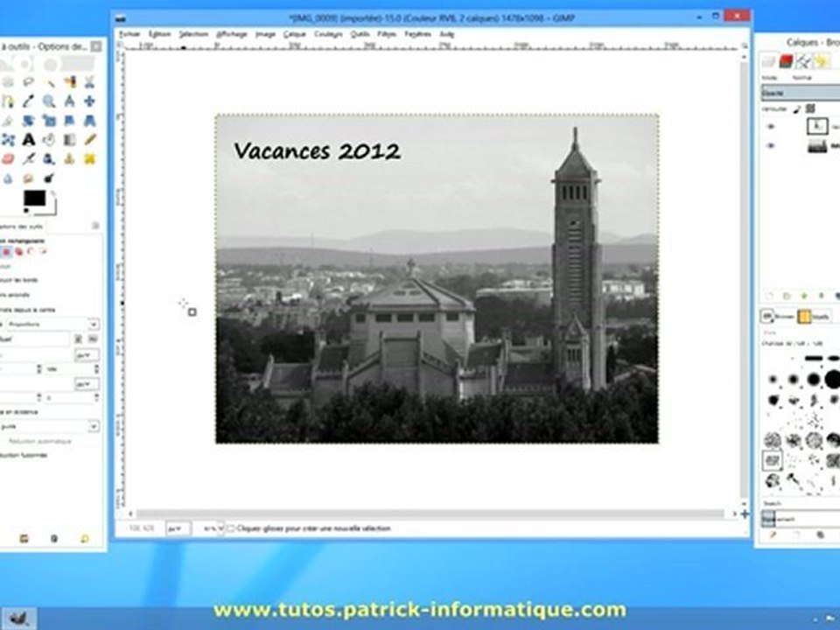The image size is (840, 630).
Task: Click the horizontal canvas scrollbar
Action: [430, 514]
